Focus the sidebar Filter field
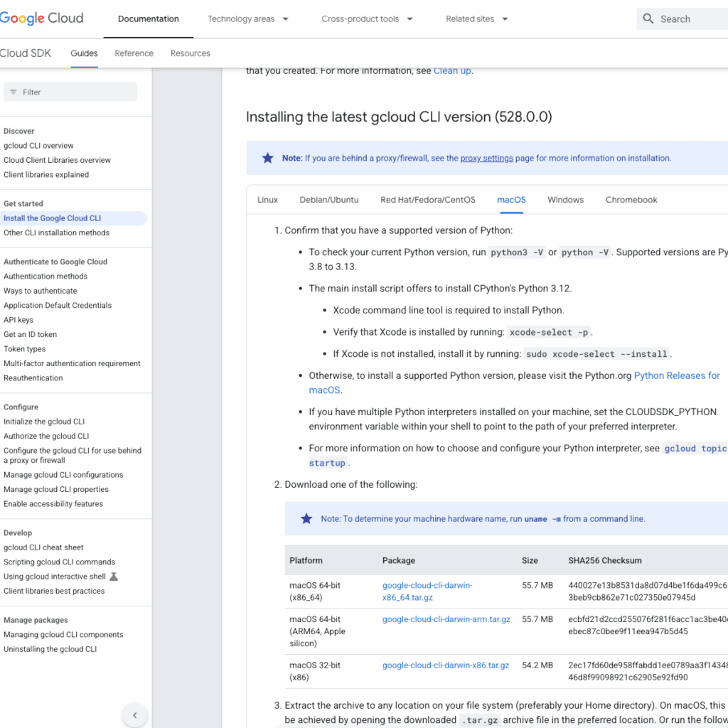 click(70, 92)
